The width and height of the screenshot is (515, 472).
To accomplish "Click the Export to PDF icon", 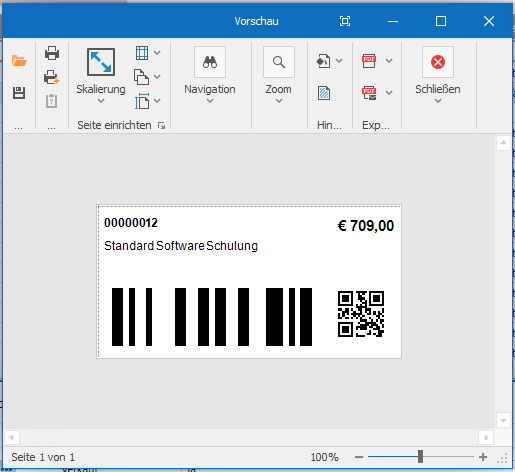I will tap(369, 61).
